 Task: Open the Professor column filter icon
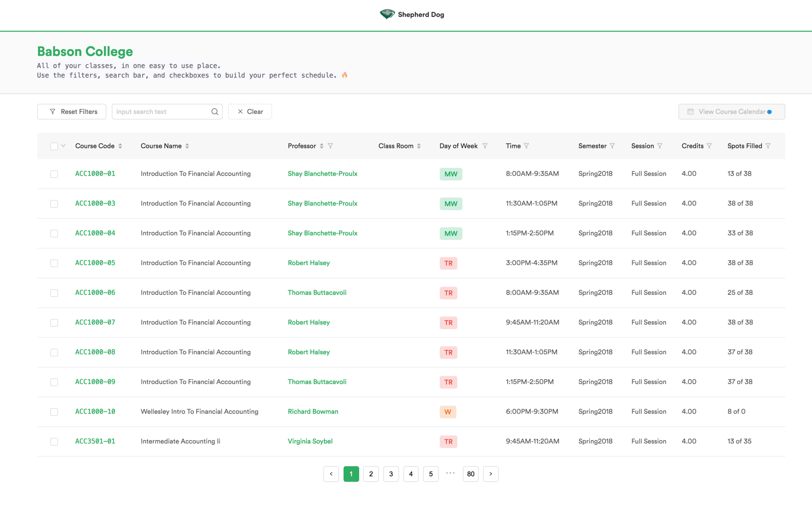[x=330, y=146]
